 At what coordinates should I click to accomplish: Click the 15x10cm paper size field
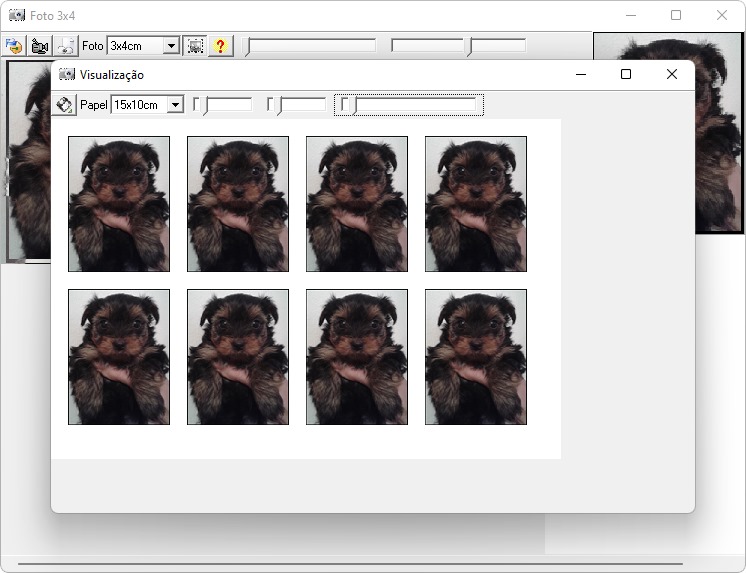(138, 105)
